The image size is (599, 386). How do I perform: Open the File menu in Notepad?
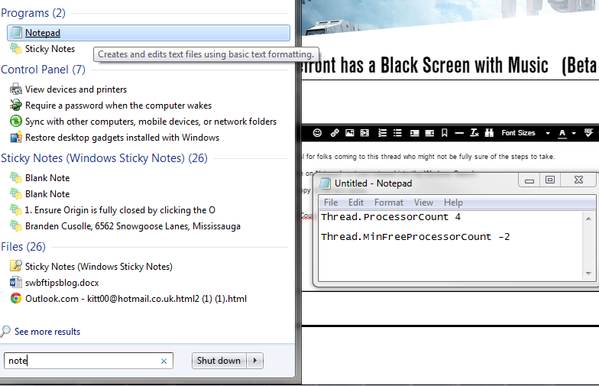(x=331, y=203)
